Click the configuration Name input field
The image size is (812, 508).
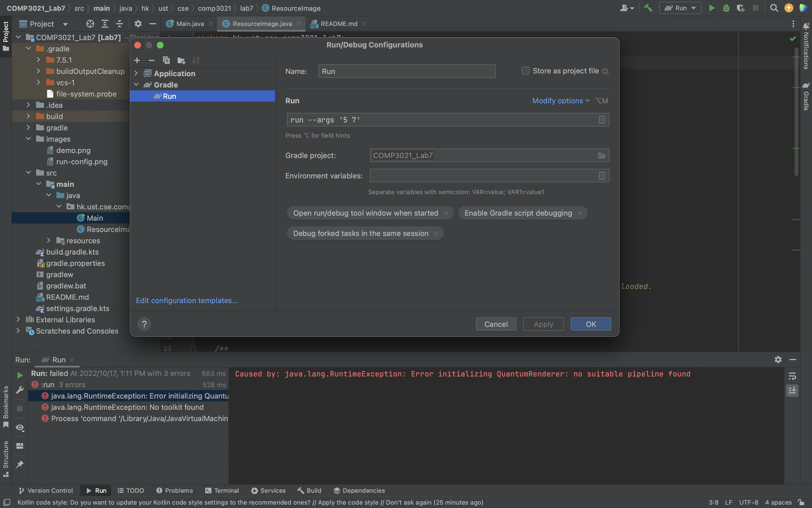click(407, 71)
